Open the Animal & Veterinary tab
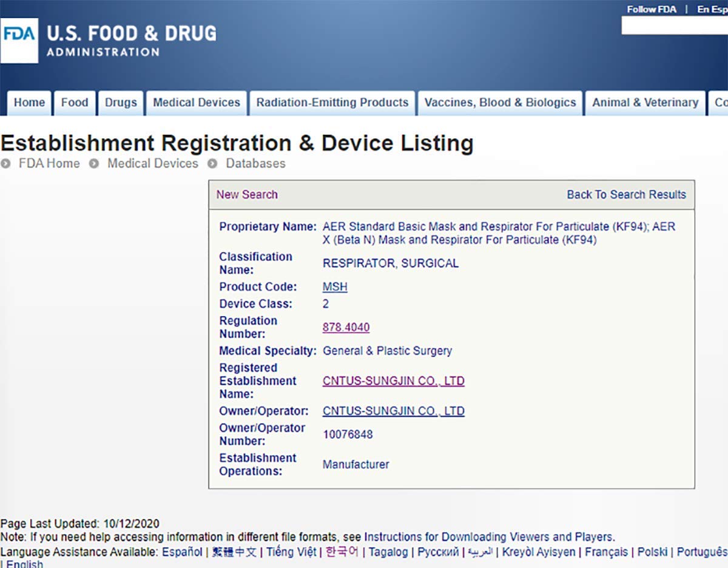728x568 pixels. [645, 103]
